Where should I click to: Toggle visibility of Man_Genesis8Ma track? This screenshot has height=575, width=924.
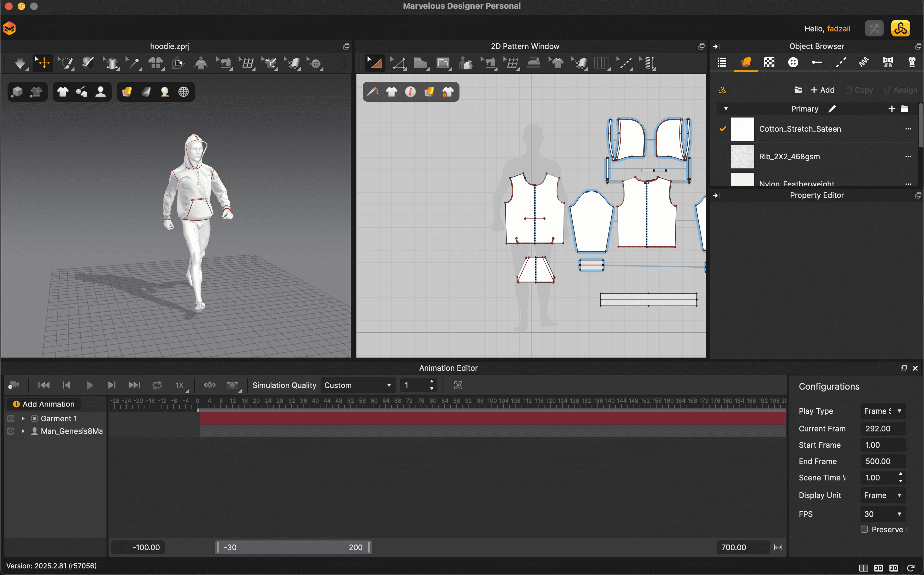click(x=11, y=431)
